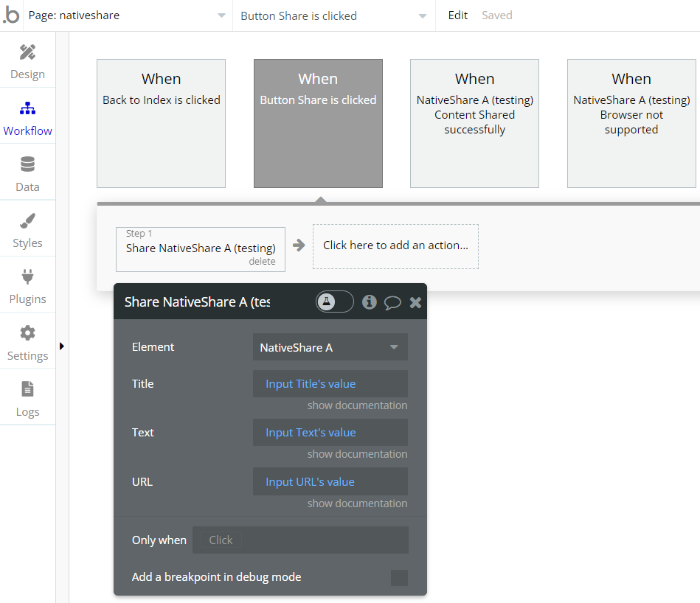The image size is (700, 603).
Task: Open the Element NativeShare A dropdown
Action: click(x=330, y=347)
